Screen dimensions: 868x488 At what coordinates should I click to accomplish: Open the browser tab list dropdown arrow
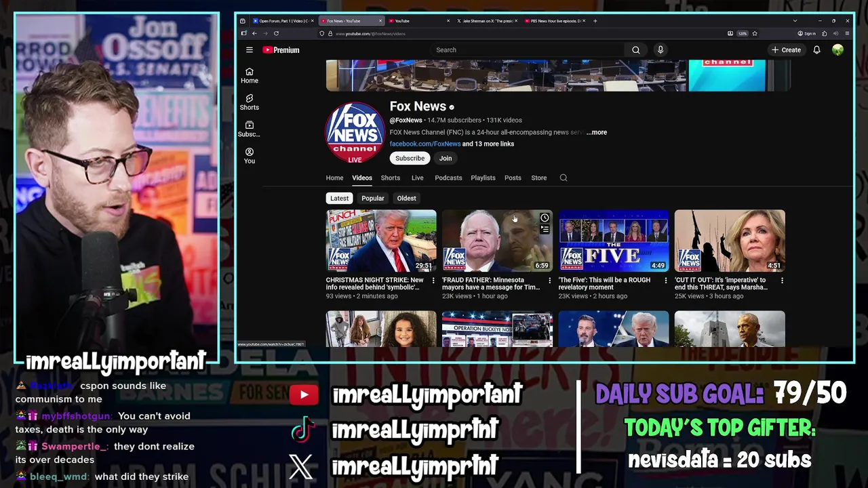pos(795,21)
